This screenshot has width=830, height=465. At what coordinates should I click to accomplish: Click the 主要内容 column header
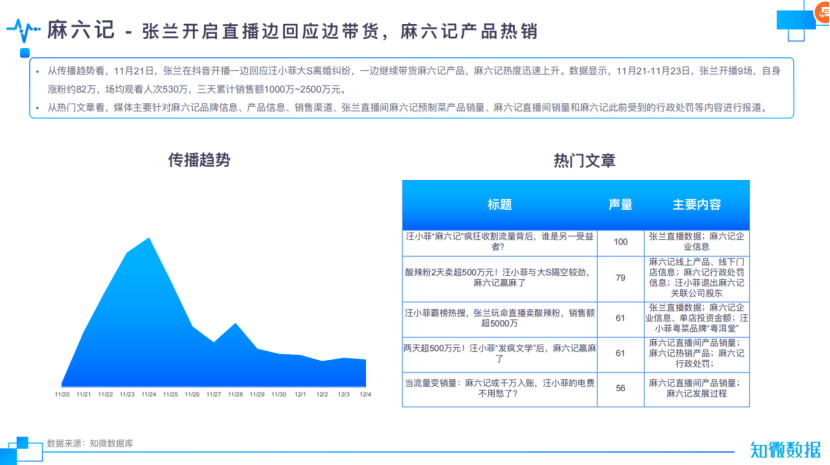[697, 204]
